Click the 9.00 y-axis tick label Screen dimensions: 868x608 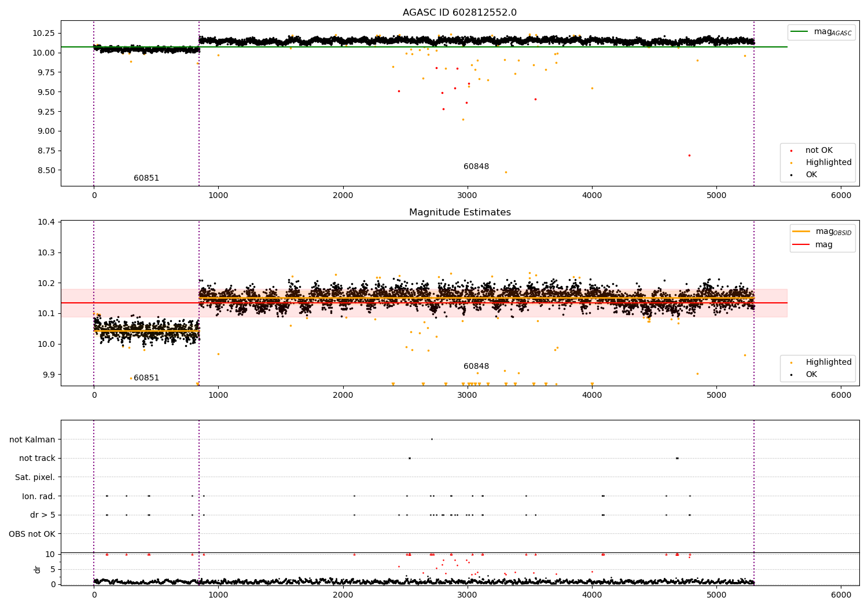[x=46, y=131]
